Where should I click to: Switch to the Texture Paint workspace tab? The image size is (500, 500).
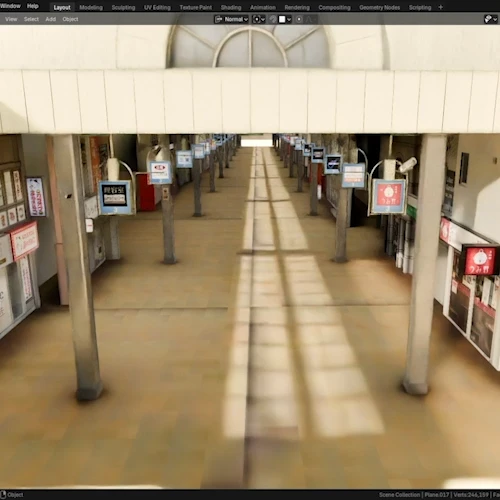click(196, 7)
